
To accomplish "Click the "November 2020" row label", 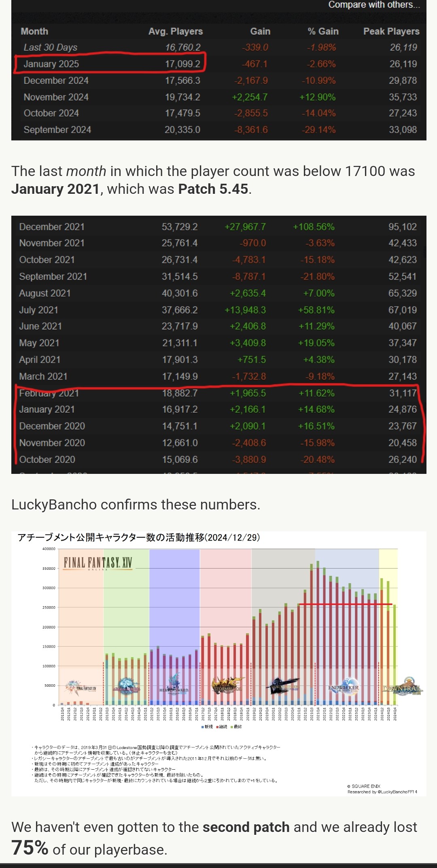I will click(52, 443).
